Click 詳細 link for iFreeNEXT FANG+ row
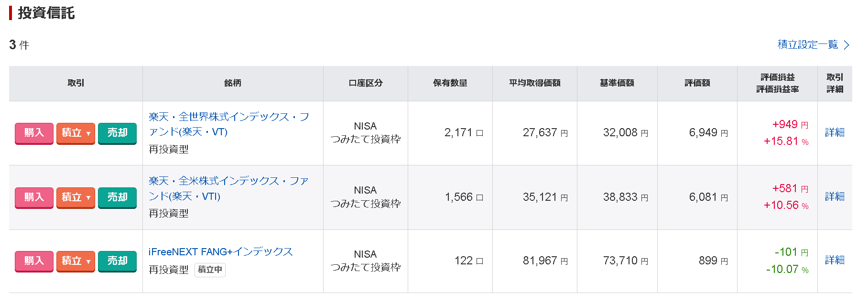 835,261
